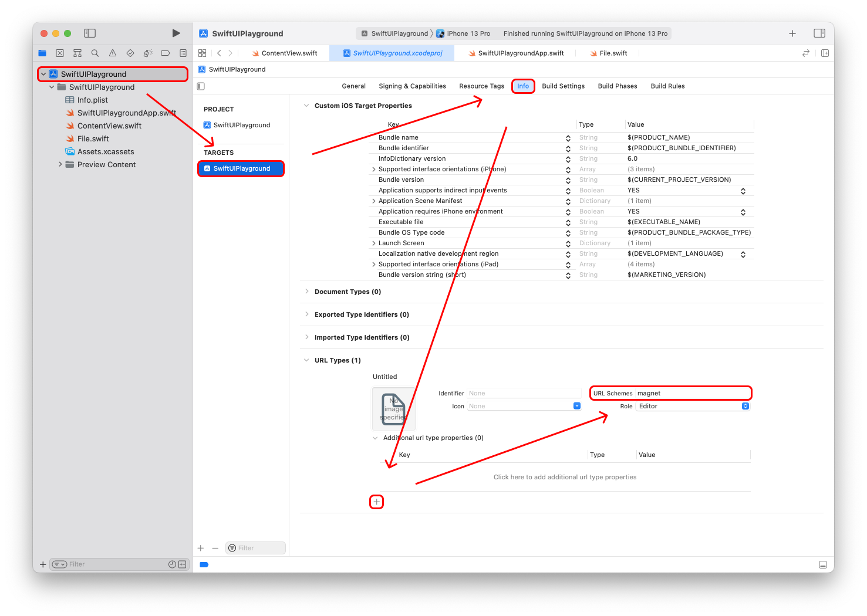Image resolution: width=867 pixels, height=616 pixels.
Task: Click the URL type image well
Action: click(x=394, y=409)
